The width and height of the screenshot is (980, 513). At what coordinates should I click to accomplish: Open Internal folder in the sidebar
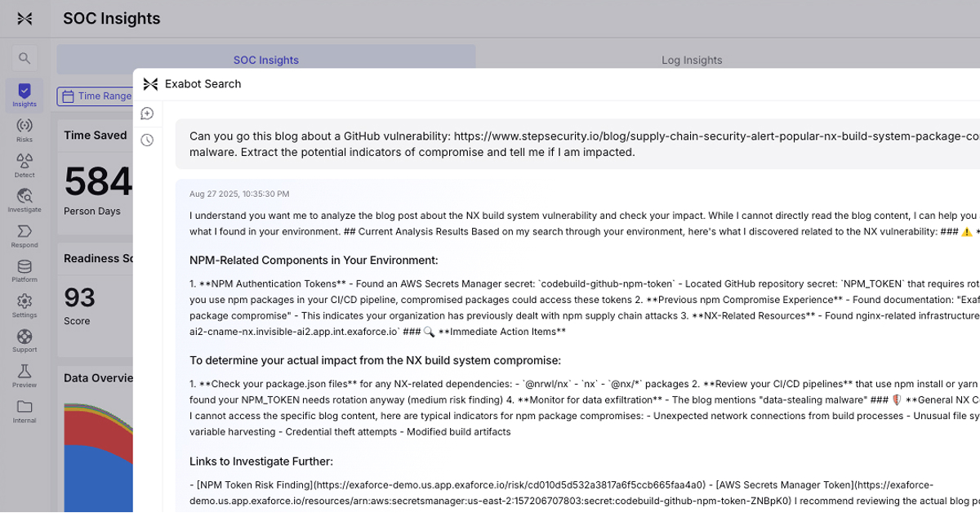click(24, 412)
